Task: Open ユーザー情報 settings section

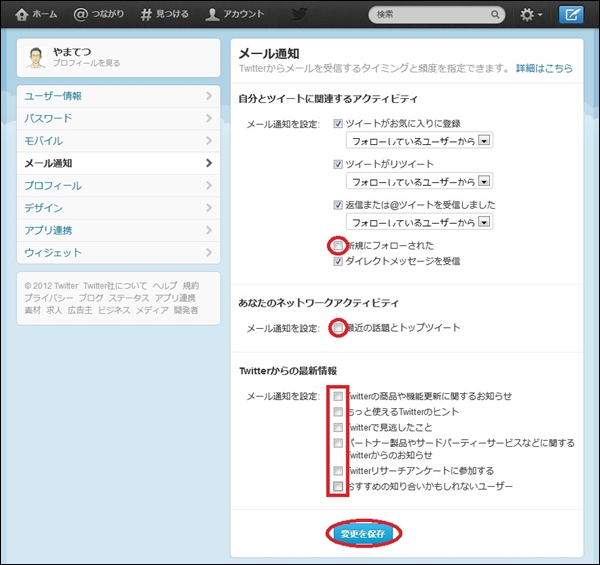Action: point(119,96)
